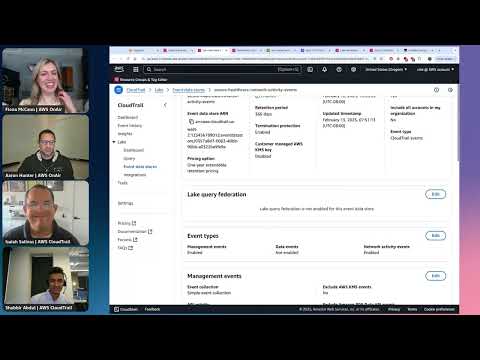
Task: Select Fiona McCann video tile
Action: pos(46,80)
